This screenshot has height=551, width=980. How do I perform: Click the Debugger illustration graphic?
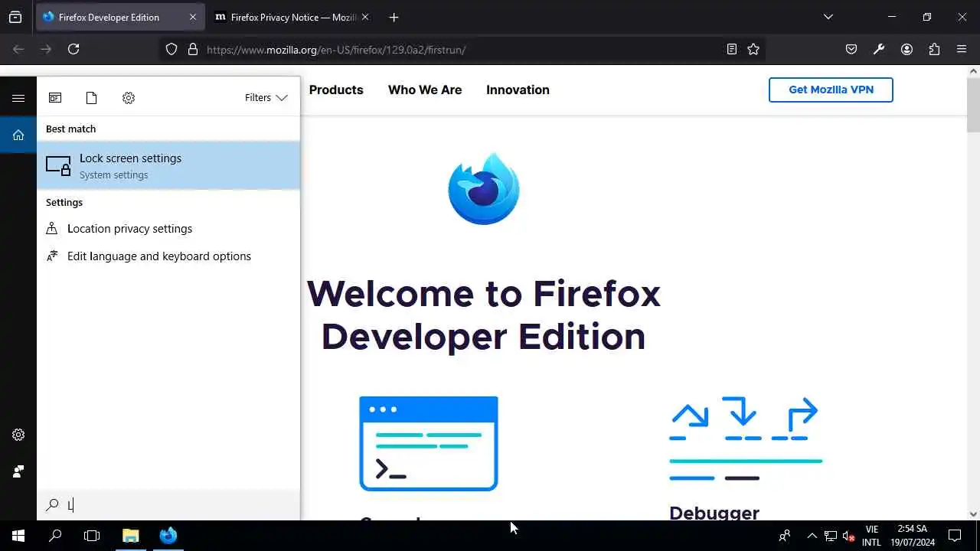tap(745, 439)
